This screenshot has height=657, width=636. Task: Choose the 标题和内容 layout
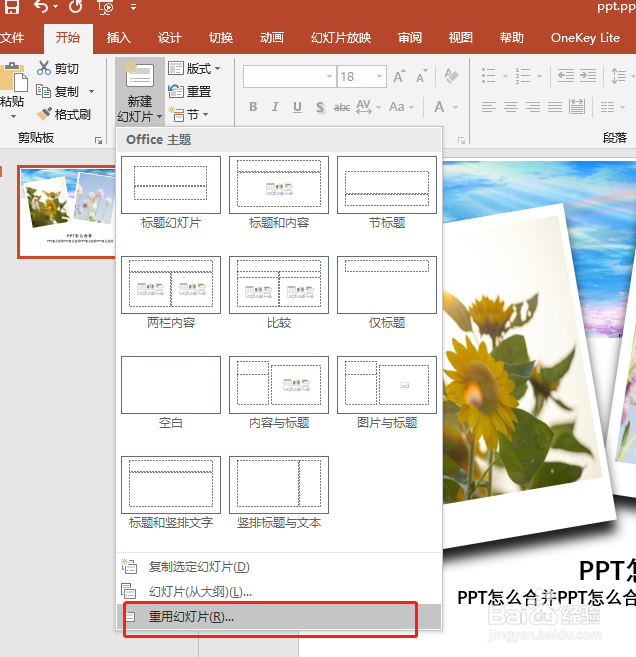point(279,193)
